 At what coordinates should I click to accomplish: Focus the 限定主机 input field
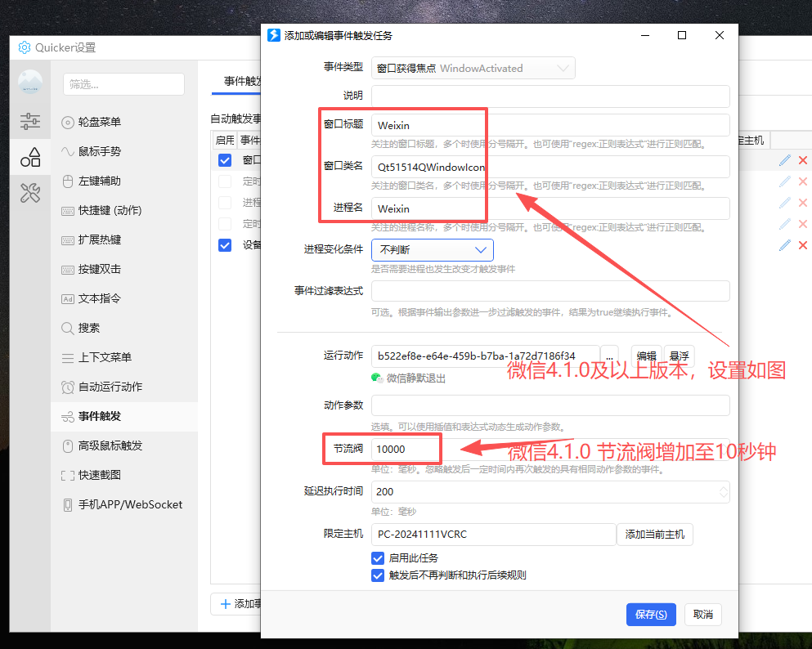pos(494,534)
